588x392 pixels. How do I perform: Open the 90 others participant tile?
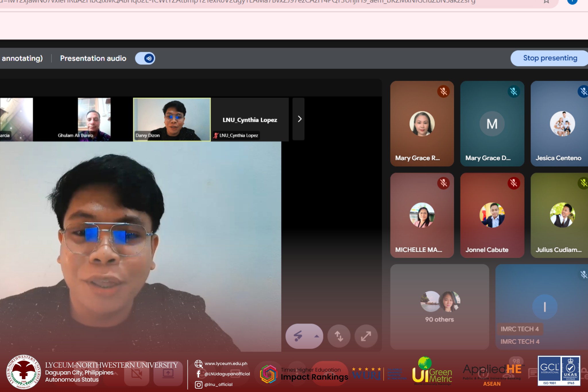[x=439, y=307]
